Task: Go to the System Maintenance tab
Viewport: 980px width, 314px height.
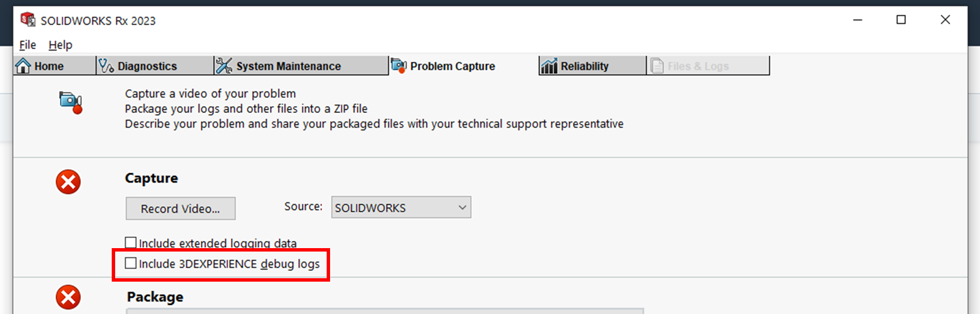Action: coord(288,66)
